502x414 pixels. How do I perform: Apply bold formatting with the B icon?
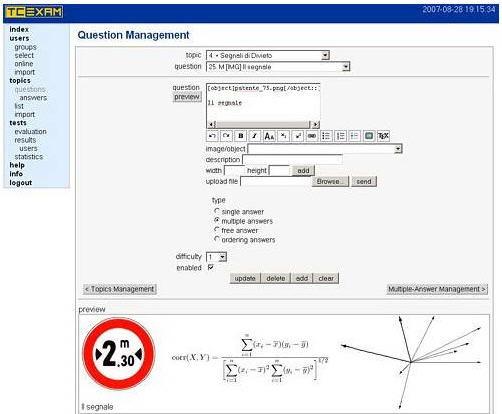click(x=241, y=136)
